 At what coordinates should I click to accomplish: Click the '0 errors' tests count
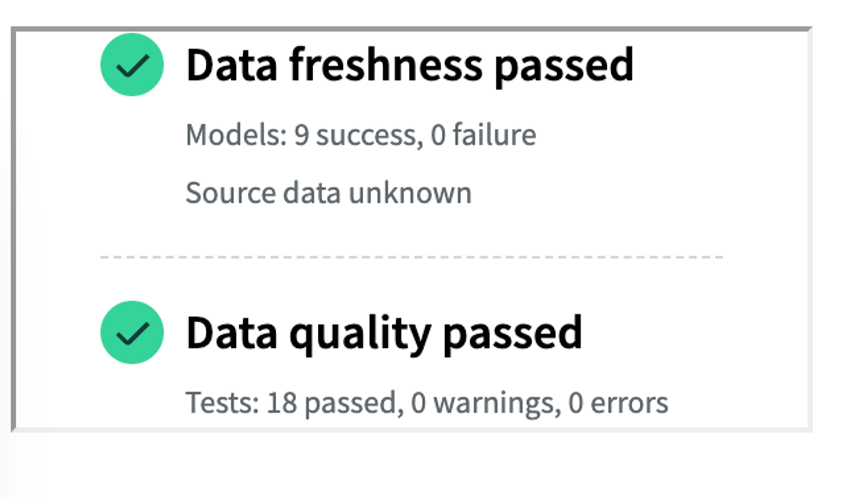click(x=618, y=403)
